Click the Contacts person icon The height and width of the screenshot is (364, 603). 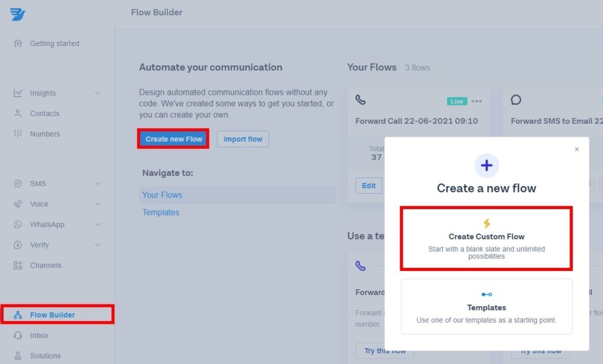click(18, 113)
